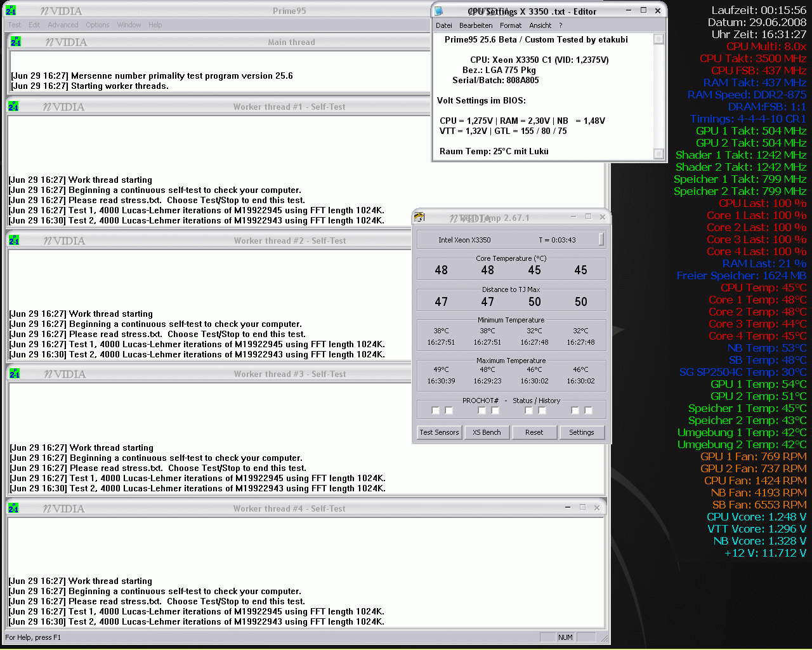
Task: Open the Datei menu in the Editor
Action: pyautogui.click(x=444, y=25)
